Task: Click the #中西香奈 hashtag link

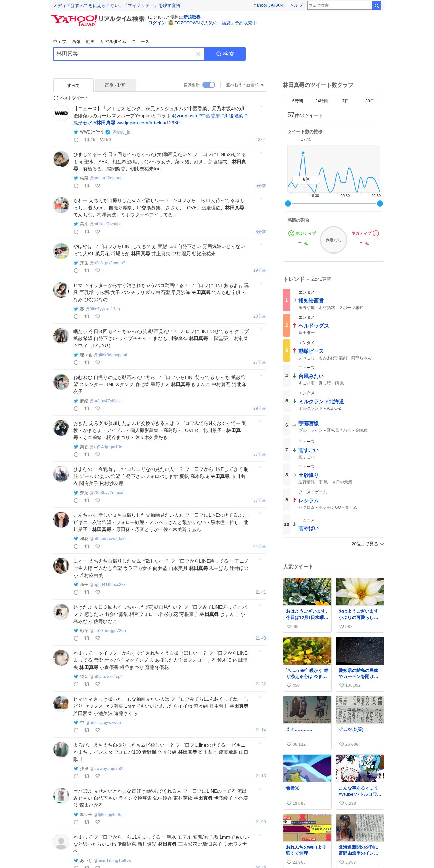Action: (209, 116)
